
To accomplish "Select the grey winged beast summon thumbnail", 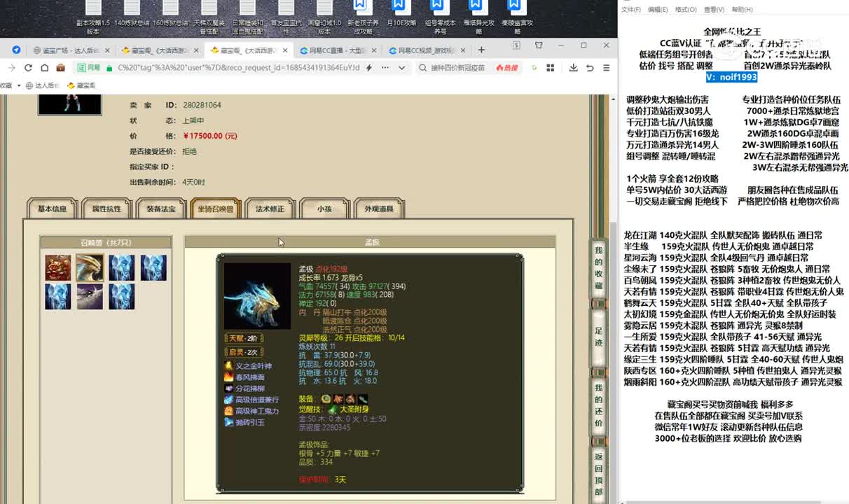I will 90,297.
